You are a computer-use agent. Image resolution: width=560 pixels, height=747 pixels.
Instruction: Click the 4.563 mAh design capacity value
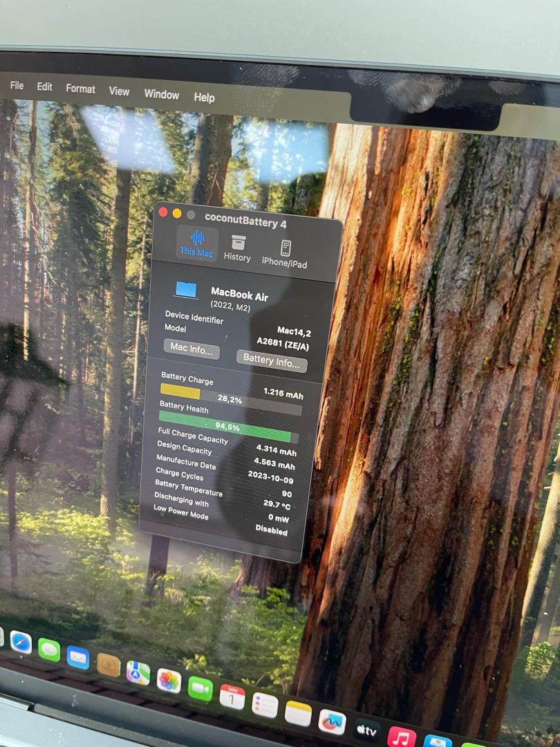tap(274, 463)
